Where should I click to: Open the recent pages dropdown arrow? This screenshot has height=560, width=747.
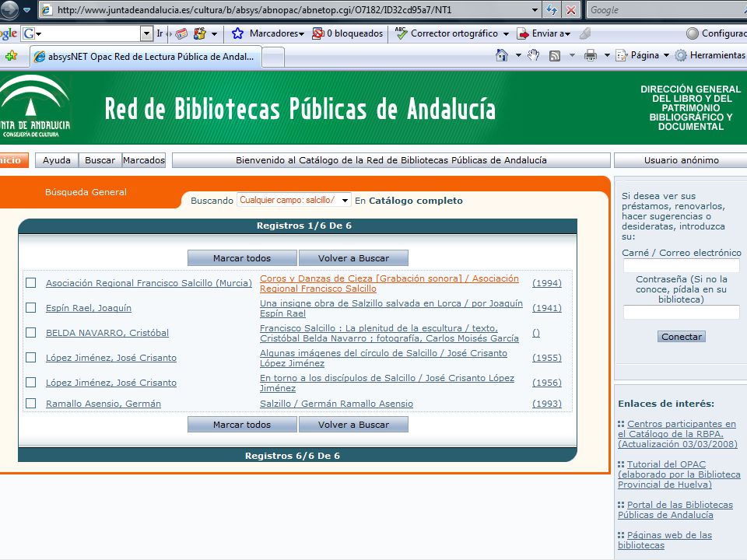(x=27, y=9)
